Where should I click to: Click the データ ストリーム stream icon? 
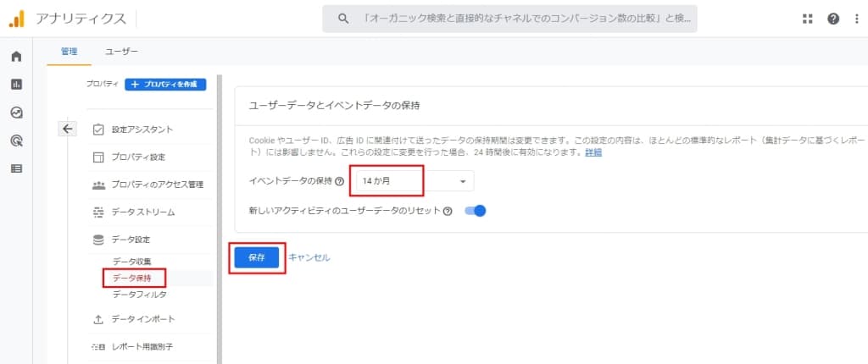click(98, 212)
